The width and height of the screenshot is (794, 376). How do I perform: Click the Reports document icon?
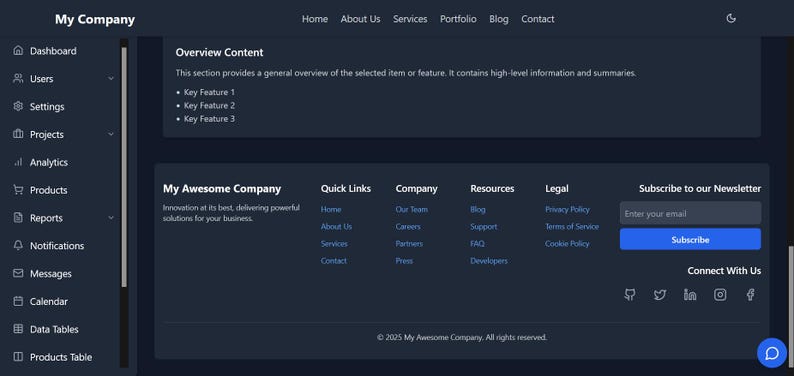(18, 218)
